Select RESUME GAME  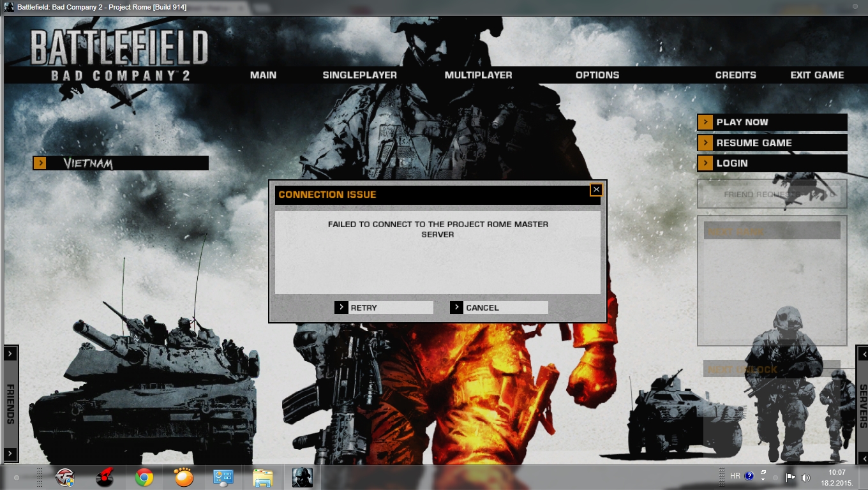coord(772,142)
